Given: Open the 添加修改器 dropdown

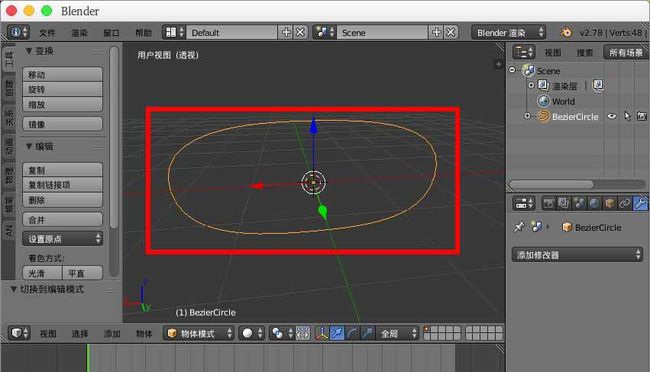Looking at the screenshot, I should pyautogui.click(x=577, y=255).
